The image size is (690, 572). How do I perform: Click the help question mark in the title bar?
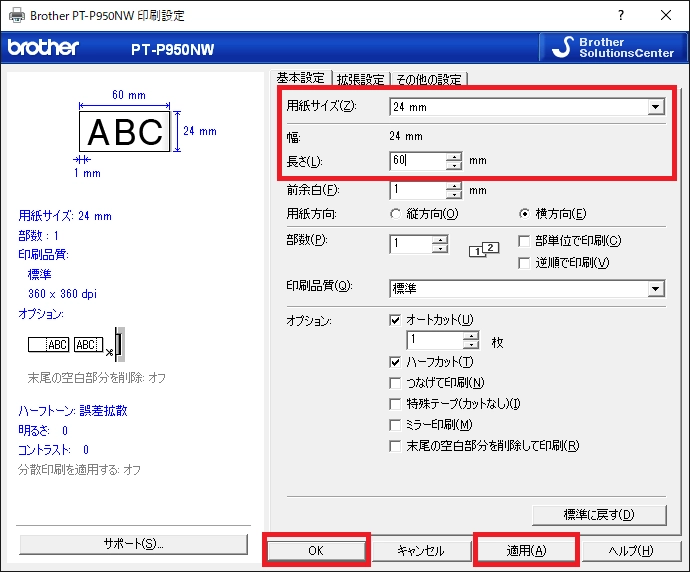tap(620, 15)
